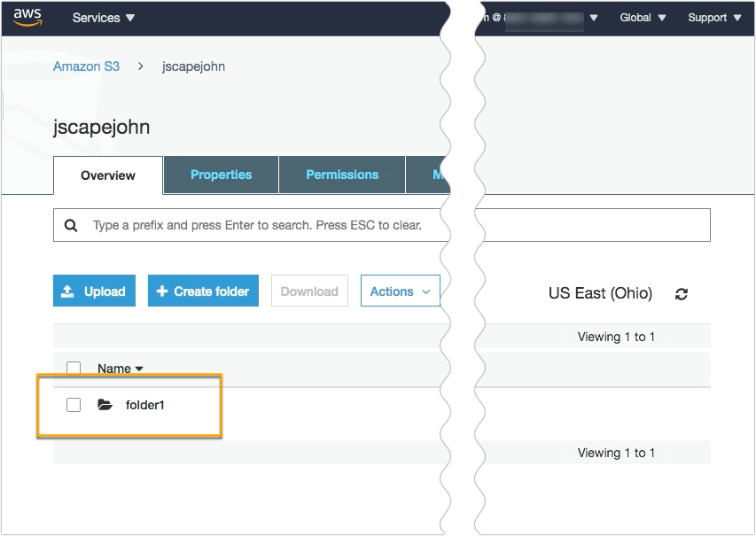Image resolution: width=756 pixels, height=536 pixels.
Task: Click the magnifying glass search icon
Action: pyautogui.click(x=71, y=226)
